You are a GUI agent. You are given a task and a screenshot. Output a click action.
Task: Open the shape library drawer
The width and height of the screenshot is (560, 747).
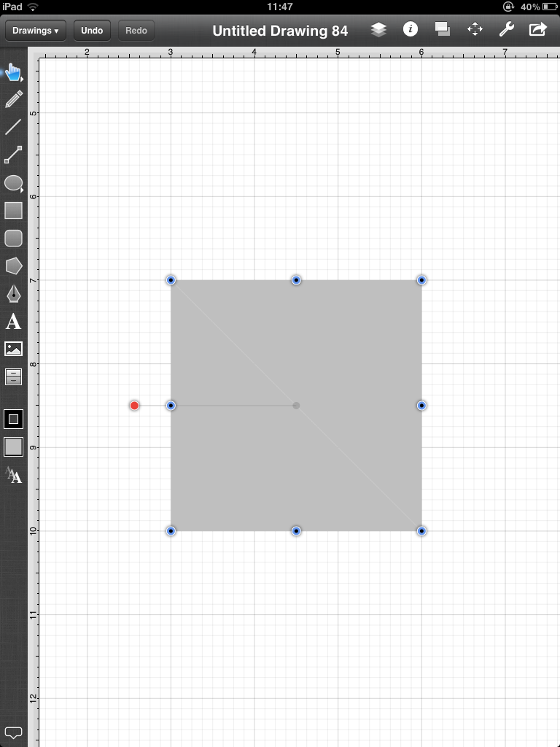point(13,376)
